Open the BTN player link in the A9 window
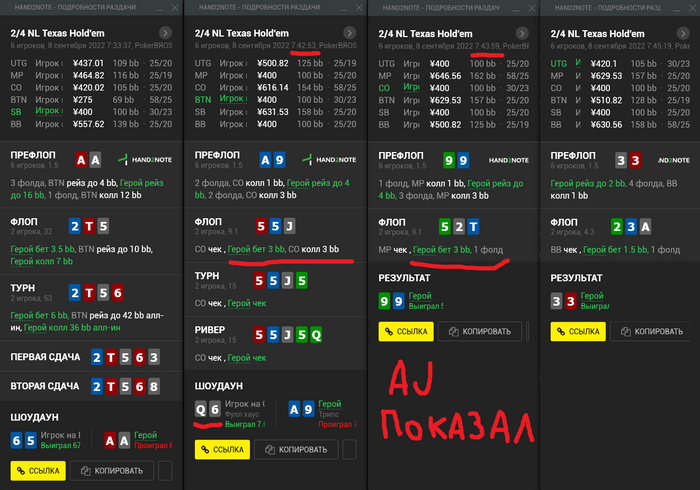This screenshot has width=700, height=490. [x=233, y=99]
